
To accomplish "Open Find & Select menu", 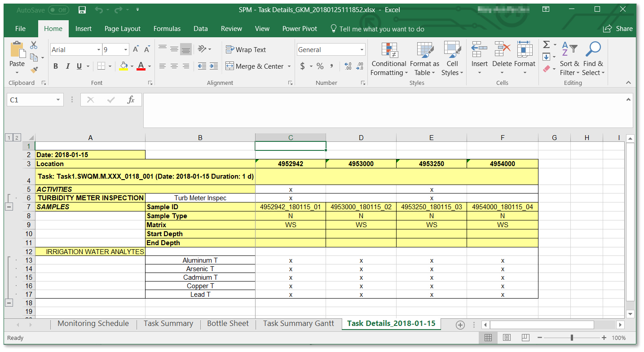I will pyautogui.click(x=593, y=59).
